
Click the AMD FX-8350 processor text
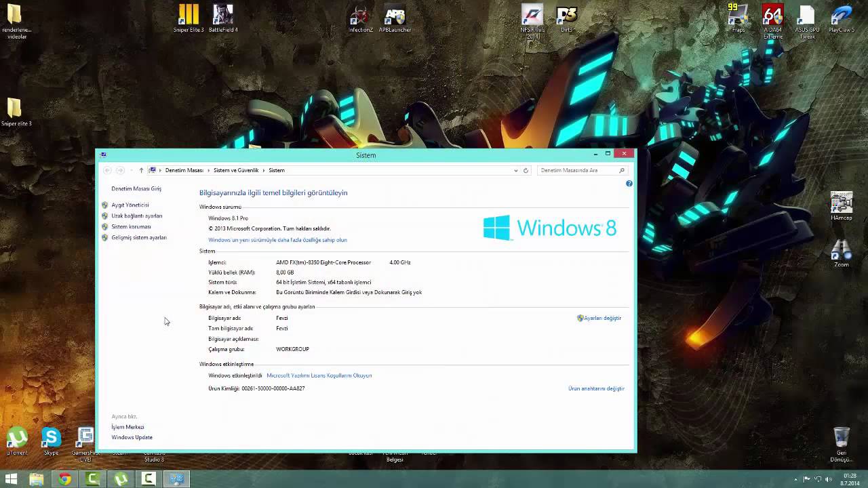coord(323,262)
